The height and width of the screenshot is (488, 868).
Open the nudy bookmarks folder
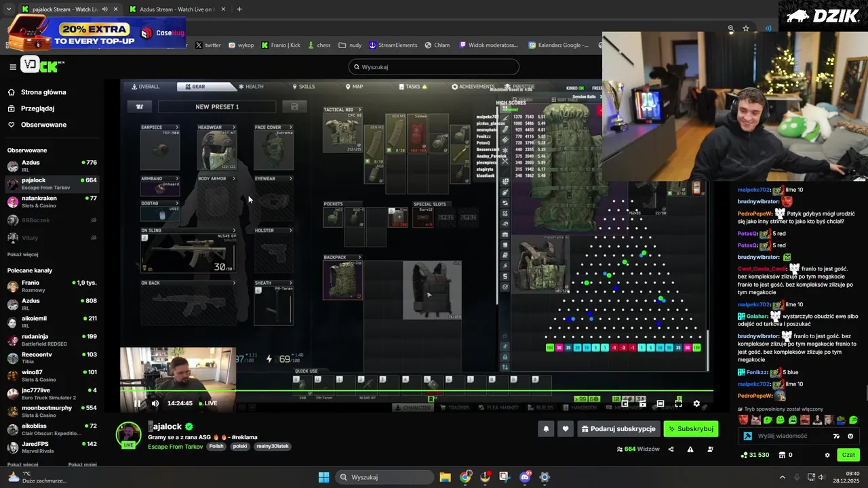tap(351, 45)
